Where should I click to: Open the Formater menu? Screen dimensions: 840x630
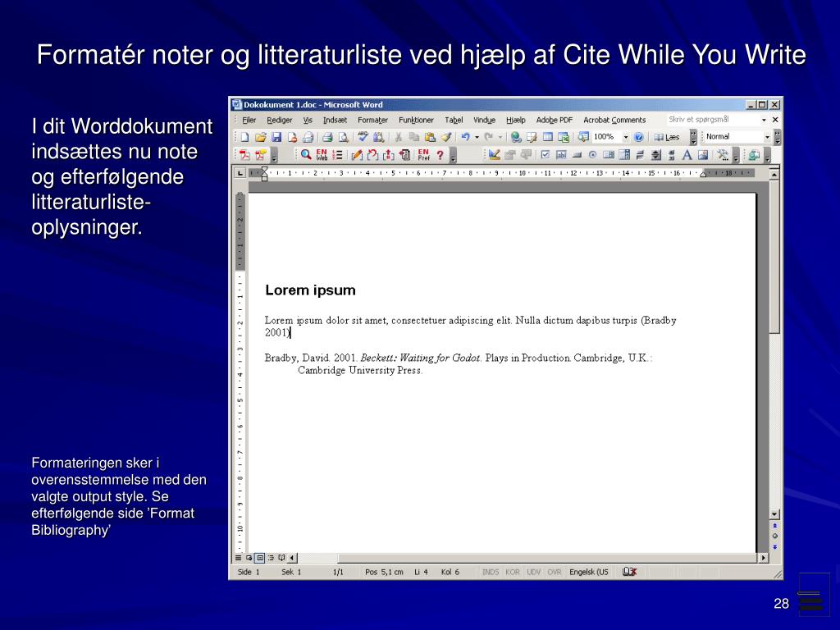coord(373,120)
